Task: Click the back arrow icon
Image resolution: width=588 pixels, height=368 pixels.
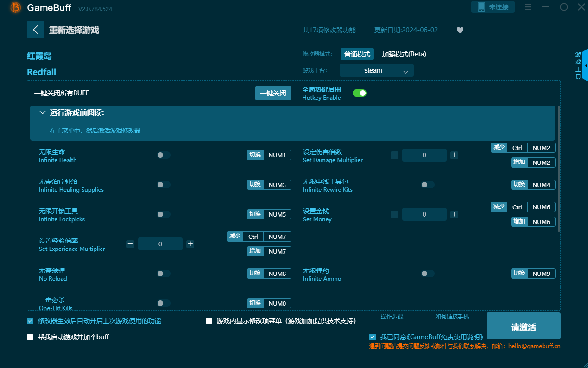Action: tap(36, 30)
